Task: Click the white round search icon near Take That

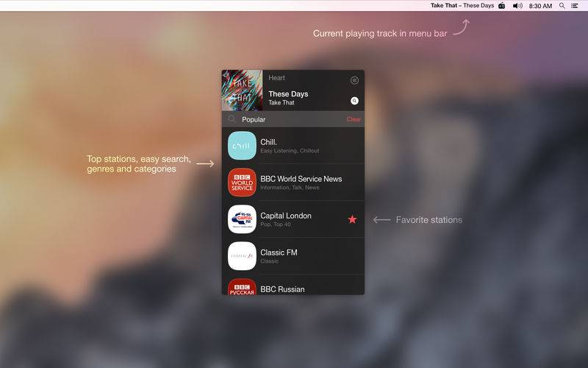Action: [x=354, y=101]
